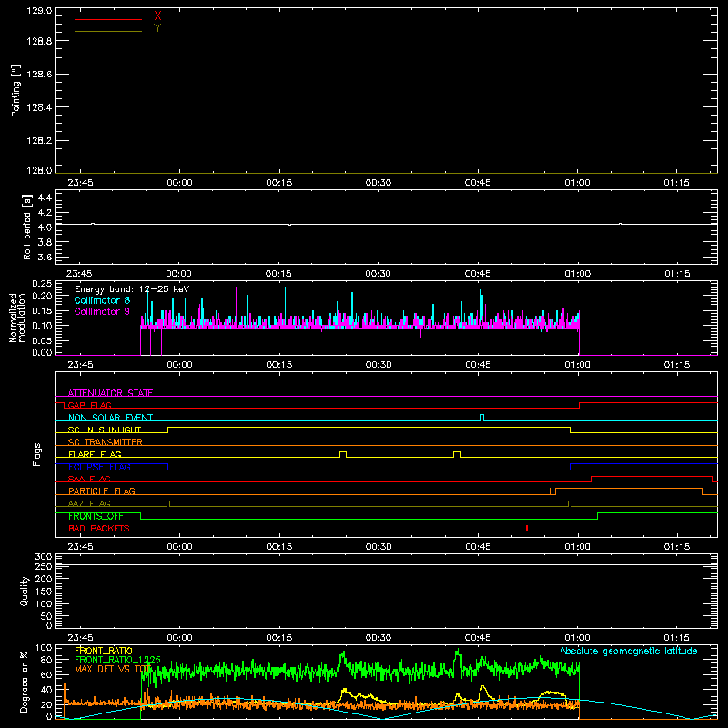728x728 pixels.
Task: Select the Quality axis title
Action: [x=25, y=591]
